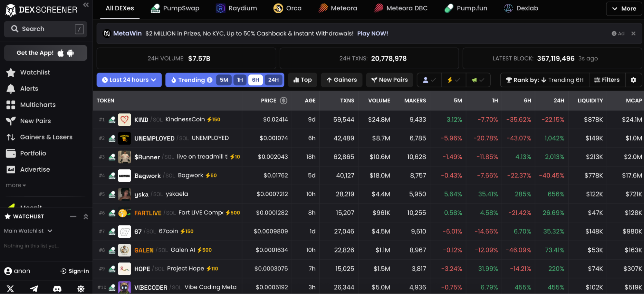Open X (Twitter) icon at bottom
This screenshot has height=294, width=644.
tap(10, 289)
